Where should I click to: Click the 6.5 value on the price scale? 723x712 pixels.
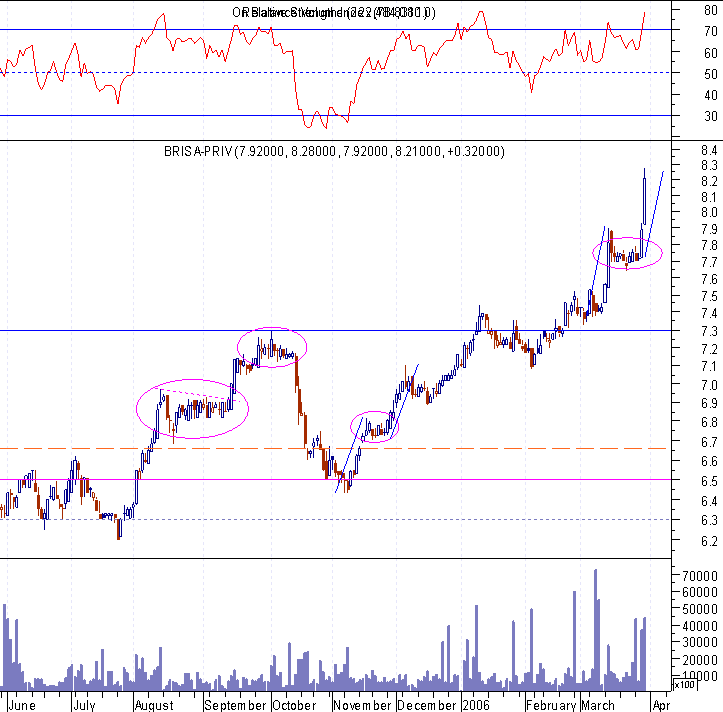click(x=709, y=481)
